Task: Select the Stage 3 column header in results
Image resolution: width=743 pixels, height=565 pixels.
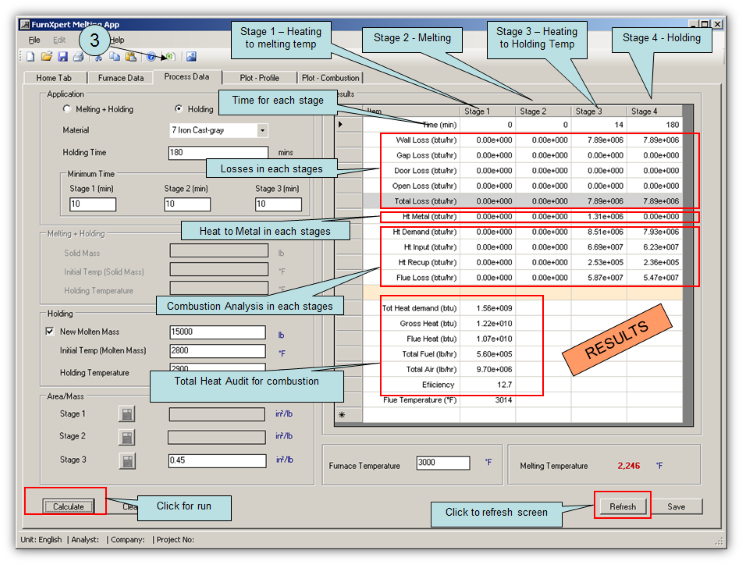Action: click(599, 111)
